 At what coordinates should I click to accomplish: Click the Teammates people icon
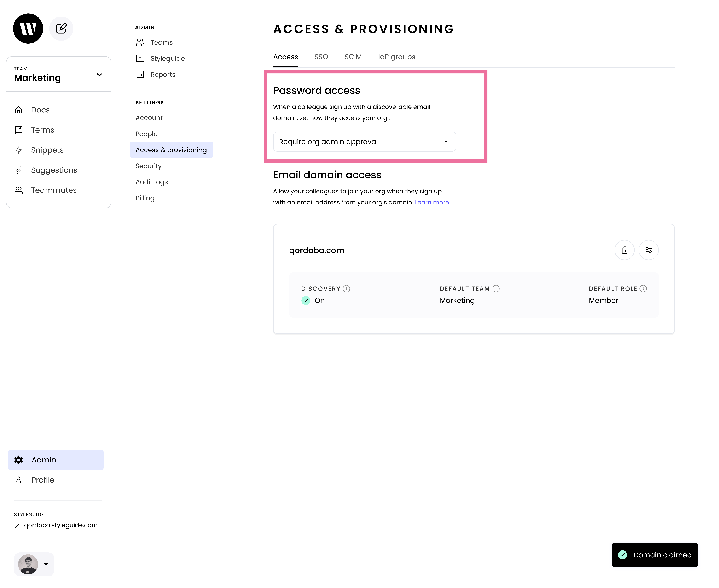19,190
